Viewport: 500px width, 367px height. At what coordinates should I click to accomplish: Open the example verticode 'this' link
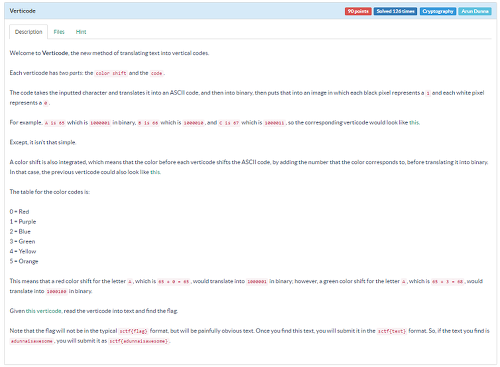[x=414, y=122]
